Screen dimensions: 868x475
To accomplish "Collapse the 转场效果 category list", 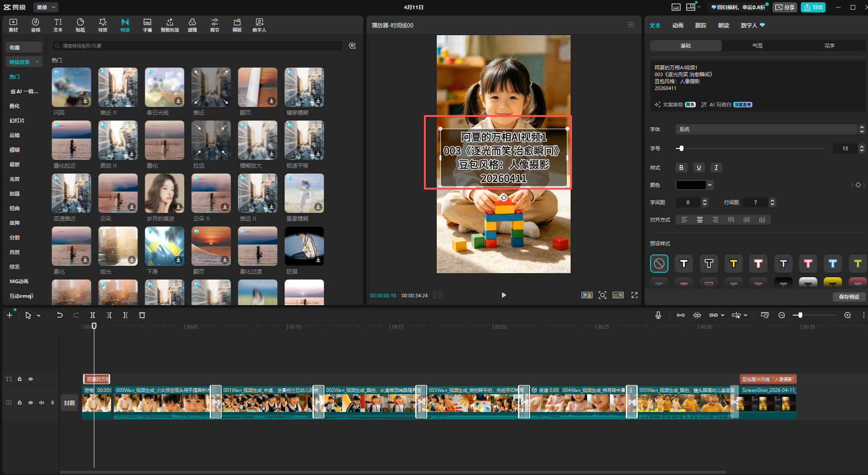I will pos(37,62).
